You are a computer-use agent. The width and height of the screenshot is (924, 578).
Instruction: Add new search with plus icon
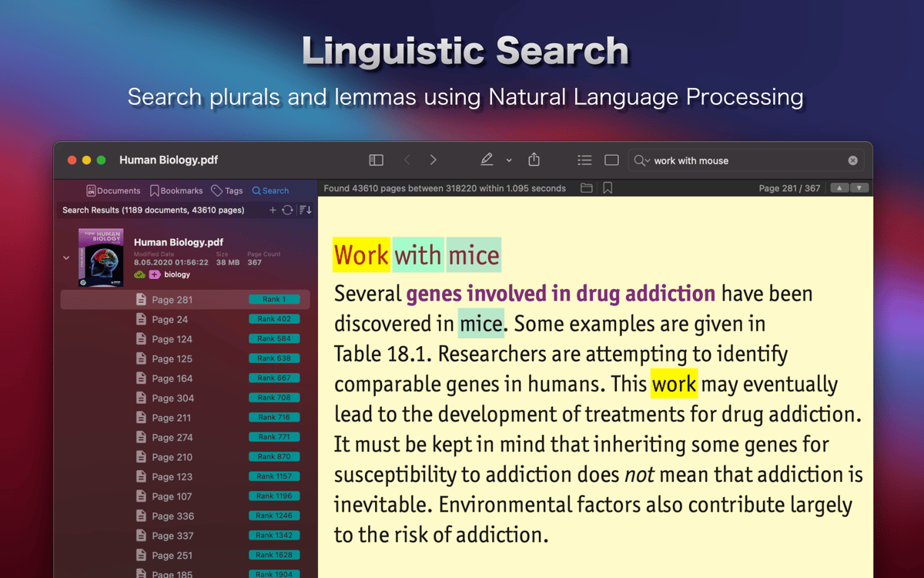[273, 210]
